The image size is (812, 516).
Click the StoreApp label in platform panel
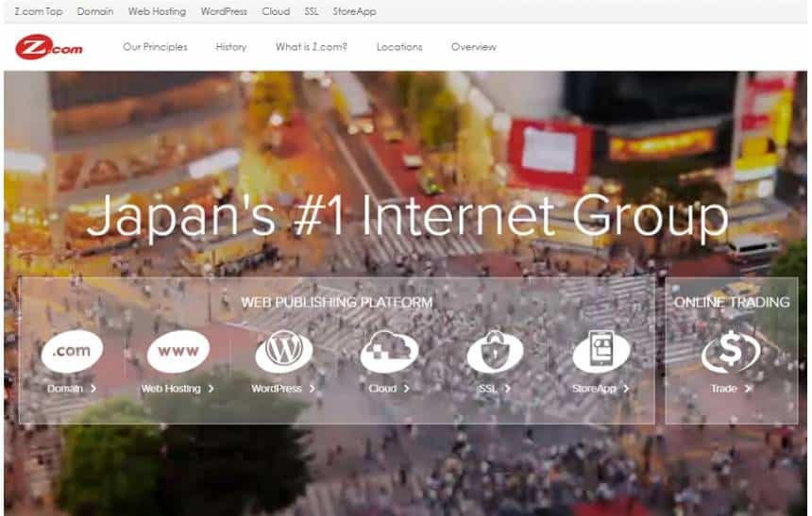tap(594, 388)
